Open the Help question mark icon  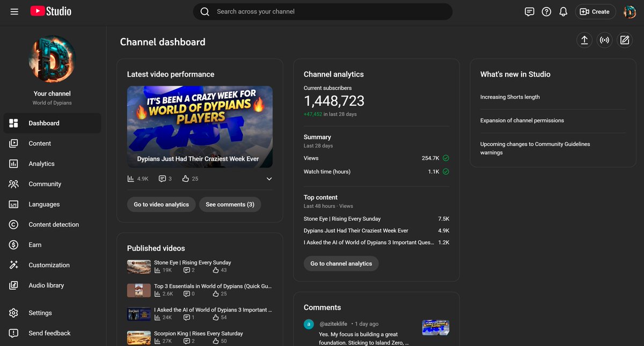(546, 11)
